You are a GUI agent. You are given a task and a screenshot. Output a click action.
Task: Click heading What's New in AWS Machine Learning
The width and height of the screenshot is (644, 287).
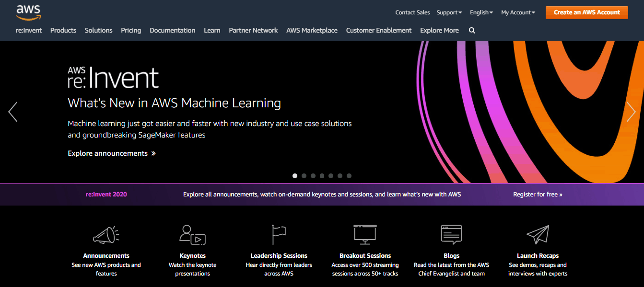[175, 103]
